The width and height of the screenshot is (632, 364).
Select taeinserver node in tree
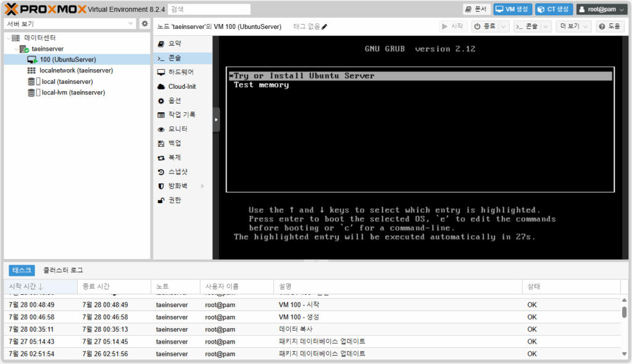click(48, 49)
